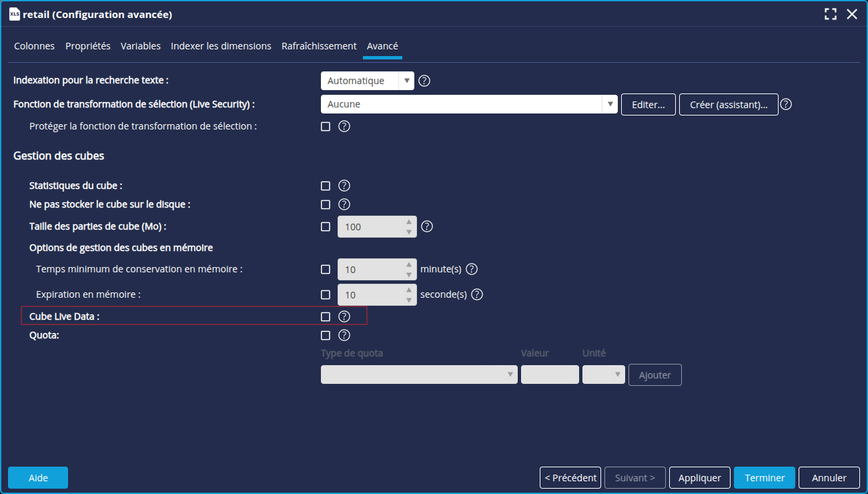Screen dimensions: 868x494
Task: Show help for Taille des parties de cube
Action: tap(428, 226)
